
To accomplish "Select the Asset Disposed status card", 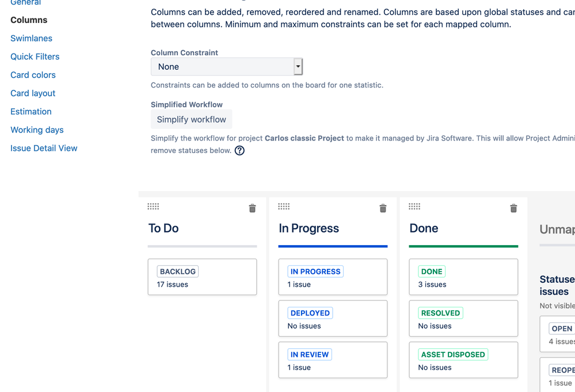I will [x=463, y=360].
